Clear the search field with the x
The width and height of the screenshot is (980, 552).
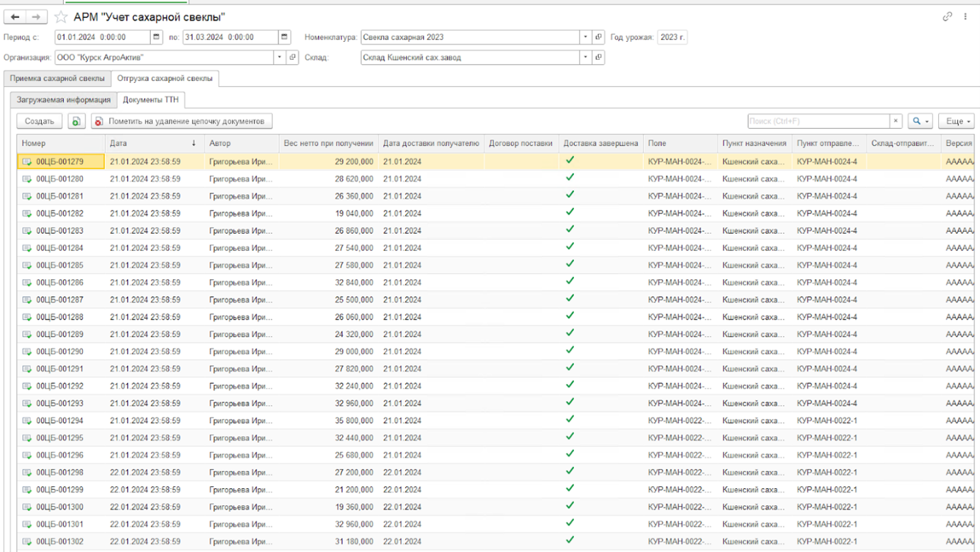(896, 121)
